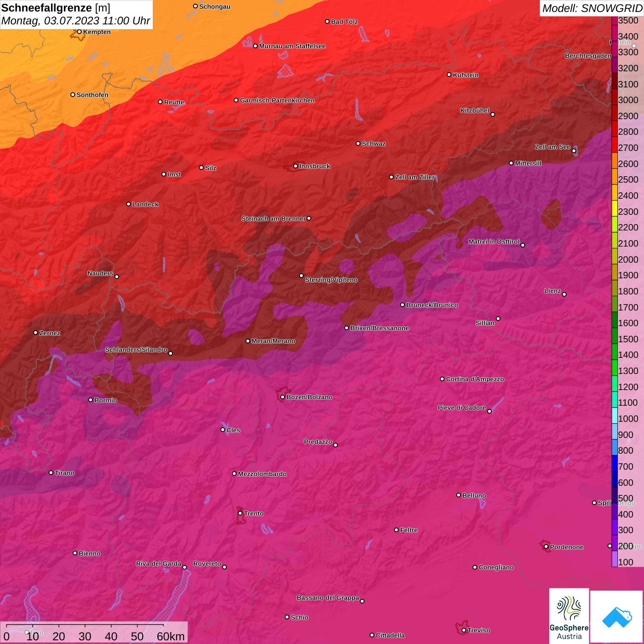
Task: Click the 1500 green legend swatch
Action: coord(615,336)
